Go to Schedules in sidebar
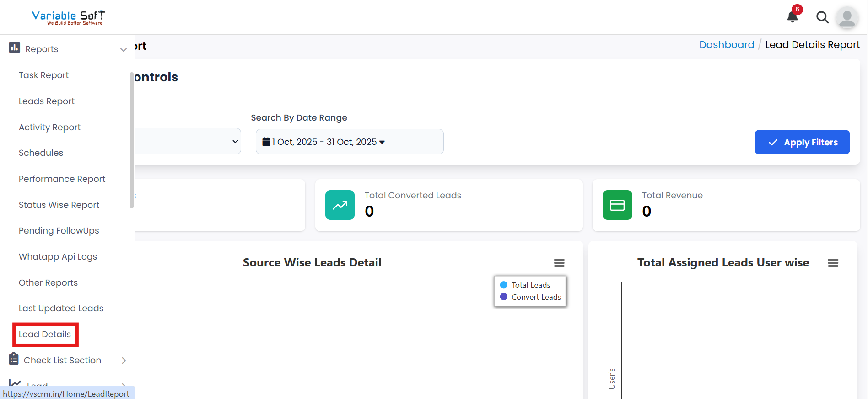 41,153
